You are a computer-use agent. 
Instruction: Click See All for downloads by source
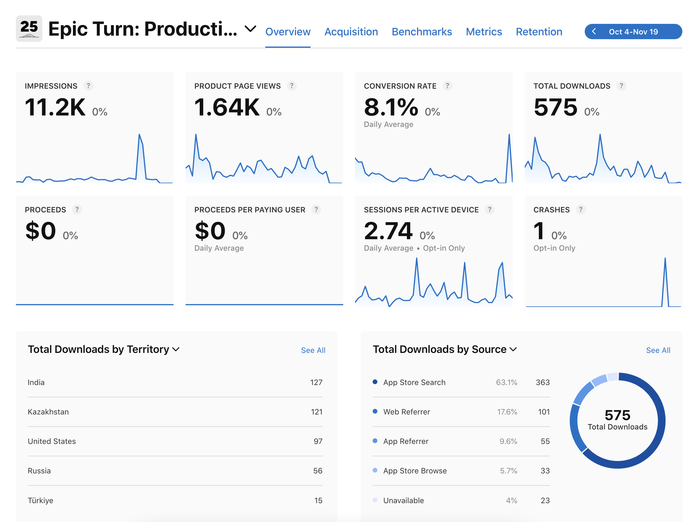(658, 350)
